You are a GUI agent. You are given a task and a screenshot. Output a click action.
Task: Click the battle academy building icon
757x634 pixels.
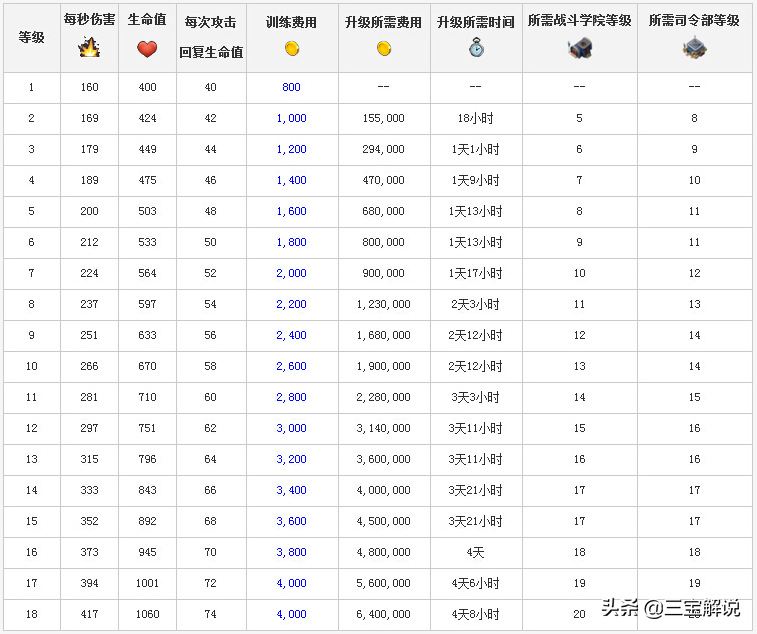(580, 48)
